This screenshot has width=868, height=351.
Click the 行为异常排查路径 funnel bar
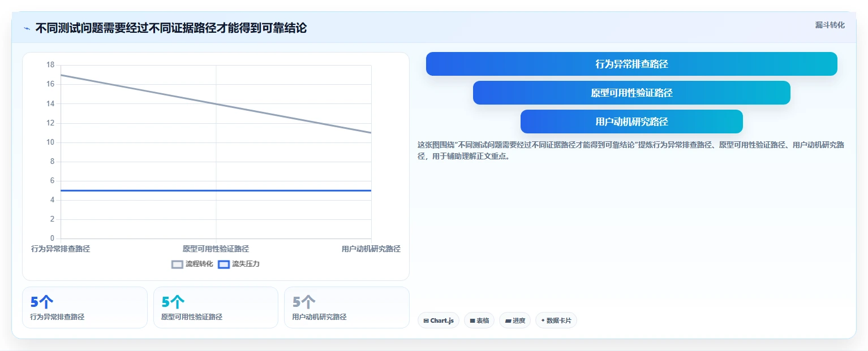click(x=631, y=64)
